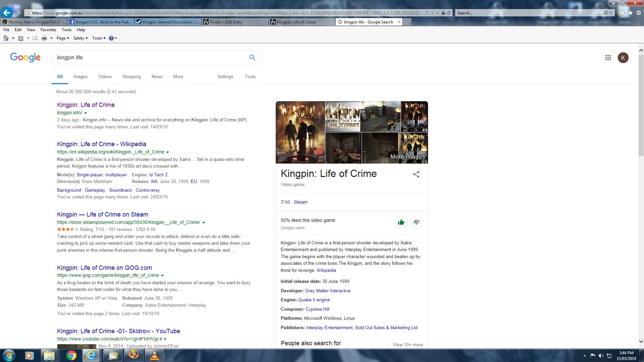Open IE settings gear icon
644x362 pixels.
coord(639,13)
